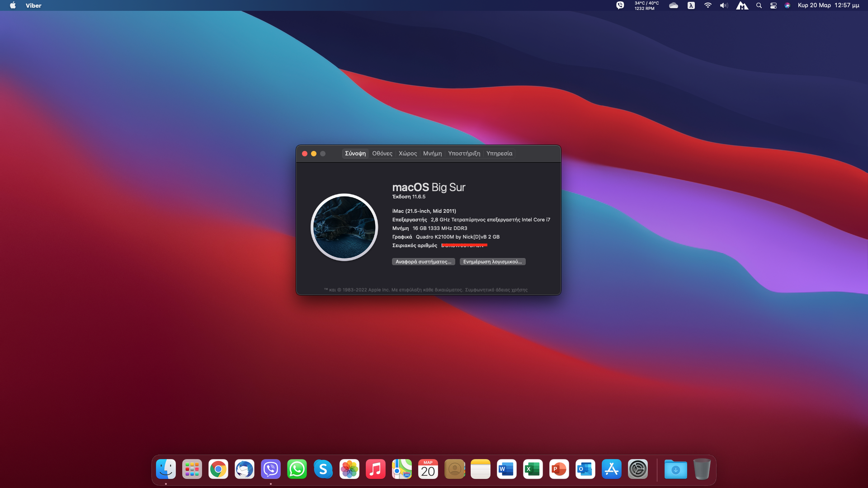
Task: Open Wi-Fi status menu
Action: 708,5
